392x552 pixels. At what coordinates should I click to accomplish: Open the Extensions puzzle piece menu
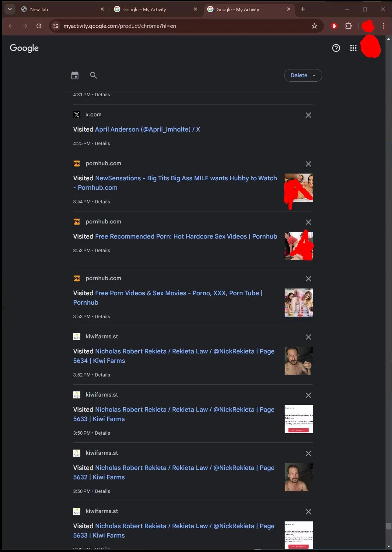pyautogui.click(x=348, y=26)
